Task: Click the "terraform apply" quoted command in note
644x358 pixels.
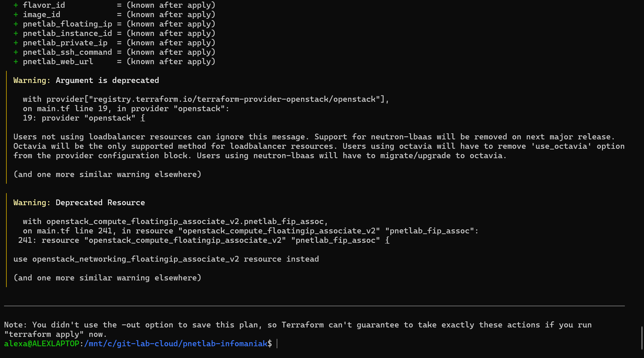Action: coord(44,334)
